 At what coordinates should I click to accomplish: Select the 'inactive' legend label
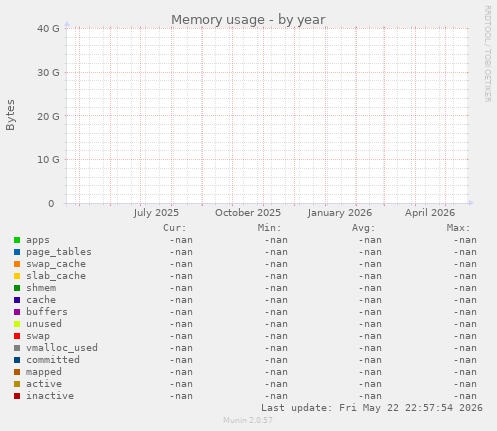click(50, 396)
